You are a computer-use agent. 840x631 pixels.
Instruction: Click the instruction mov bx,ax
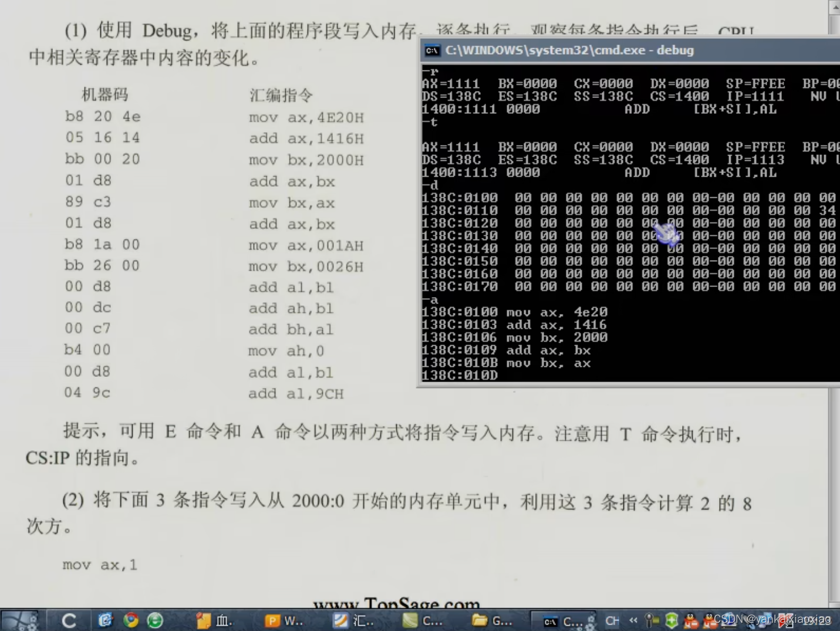coord(292,203)
